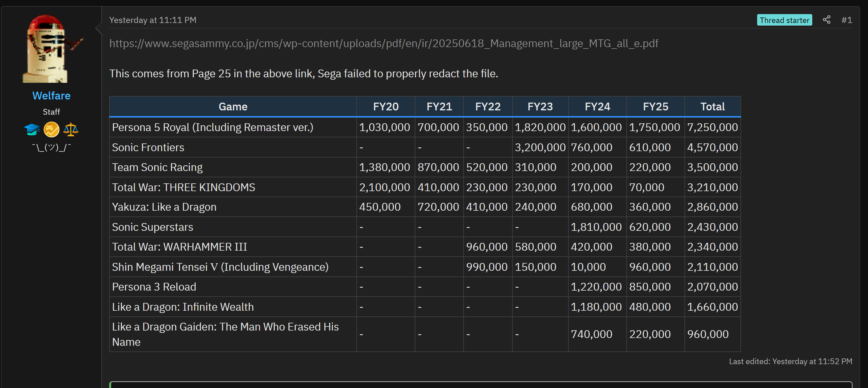This screenshot has height=388, width=868.
Task: Click Three Kingdoms FY25 value 70,000
Action: point(647,187)
